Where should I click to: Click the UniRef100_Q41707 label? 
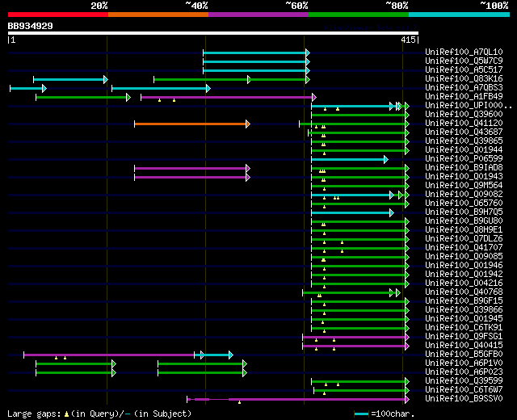[464, 248]
